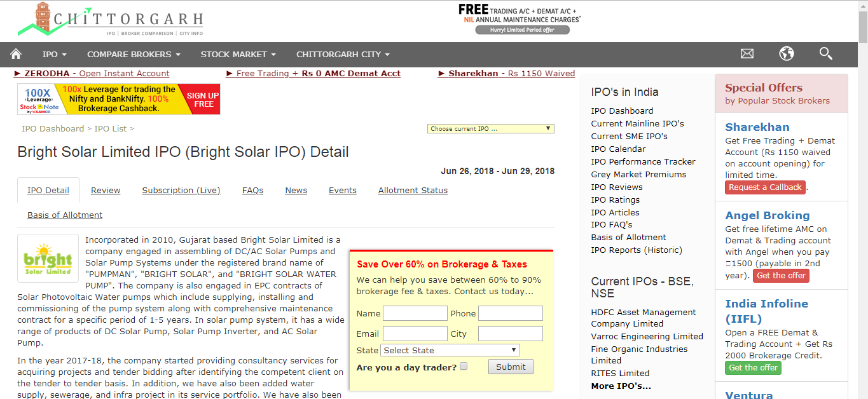Viewport: 868px width, 399px height.
Task: Open Zerodha Open Instant Account link
Action: click(x=92, y=74)
